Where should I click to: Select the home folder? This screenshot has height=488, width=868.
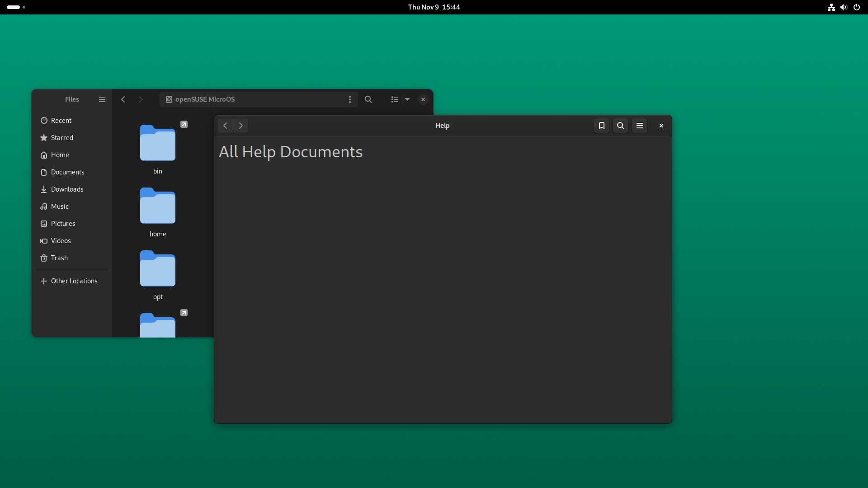[158, 212]
